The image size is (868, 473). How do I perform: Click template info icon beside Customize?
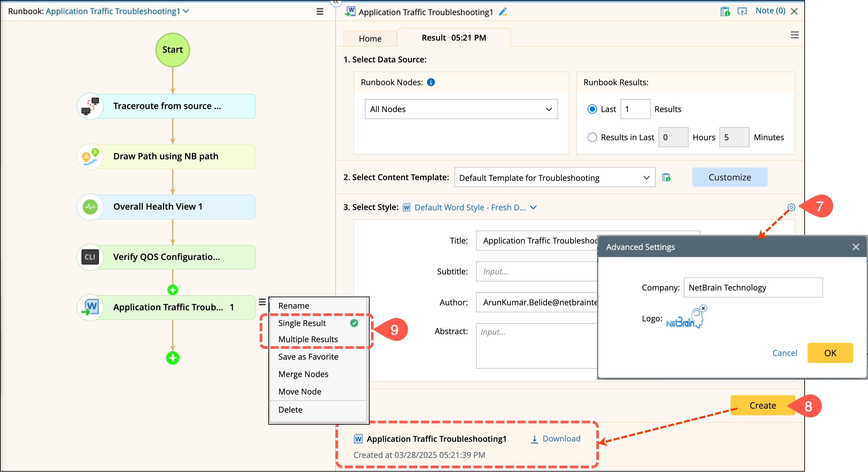(x=666, y=177)
